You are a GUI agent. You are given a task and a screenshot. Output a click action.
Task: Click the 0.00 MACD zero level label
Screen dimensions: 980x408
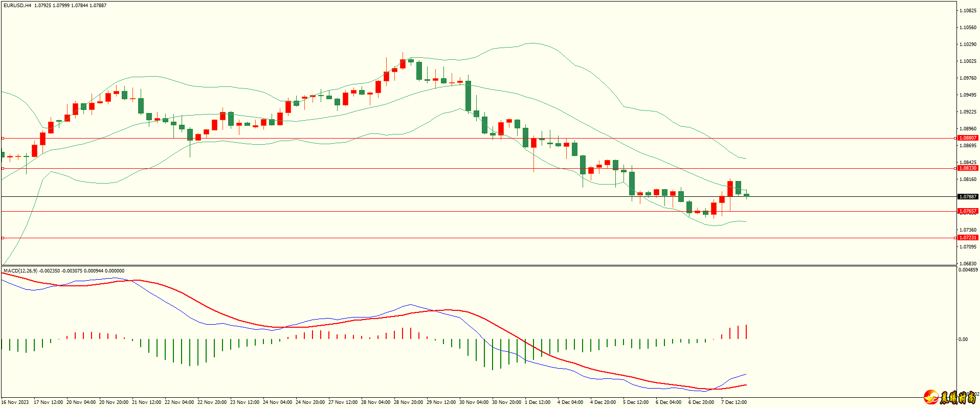963,339
